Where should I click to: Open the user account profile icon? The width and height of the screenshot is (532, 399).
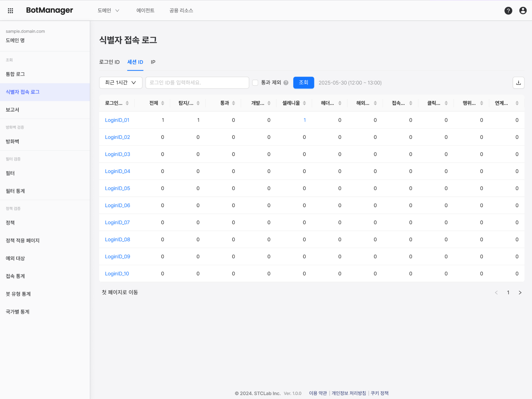[523, 10]
